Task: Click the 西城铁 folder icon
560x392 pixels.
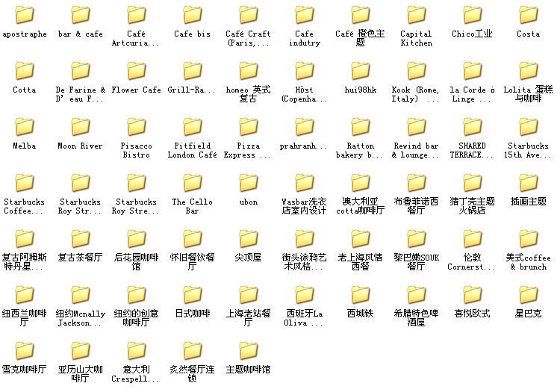Action: 361,294
